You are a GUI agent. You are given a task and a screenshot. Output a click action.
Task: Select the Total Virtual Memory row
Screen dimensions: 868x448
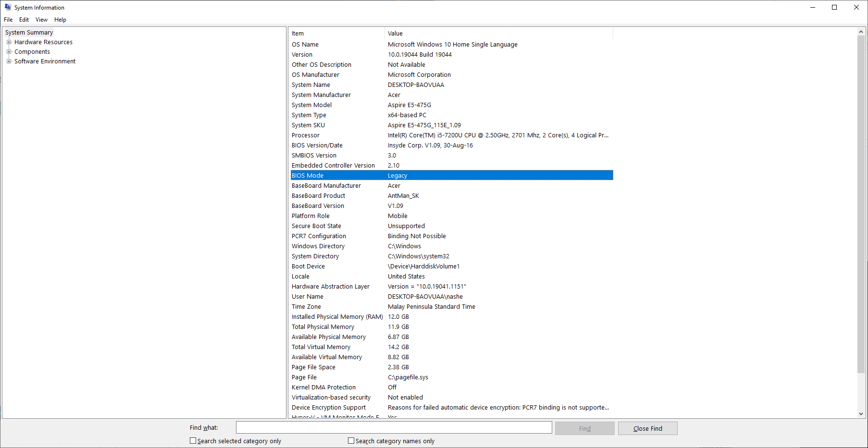[452, 347]
